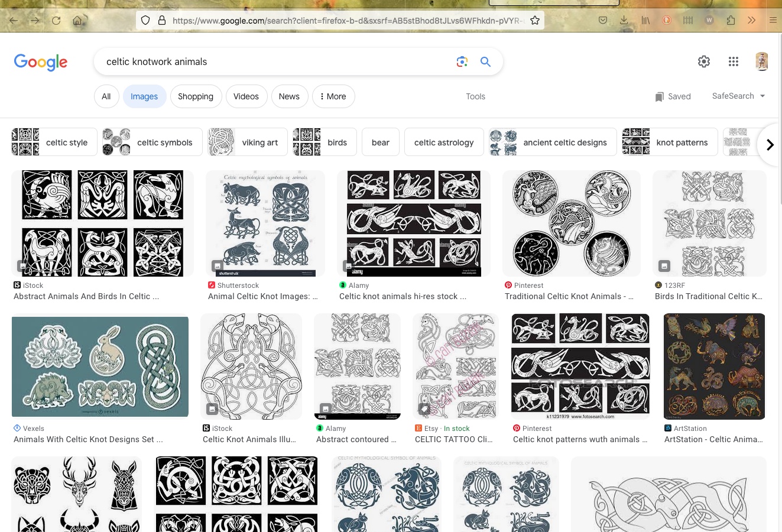Go to Firefox home page

tap(77, 21)
